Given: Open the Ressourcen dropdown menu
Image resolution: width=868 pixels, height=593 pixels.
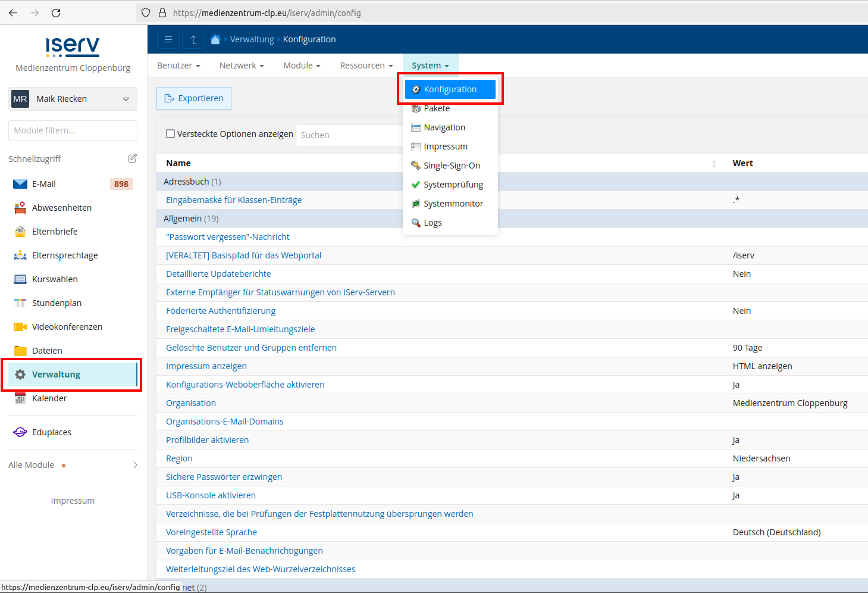Looking at the screenshot, I should [x=366, y=65].
